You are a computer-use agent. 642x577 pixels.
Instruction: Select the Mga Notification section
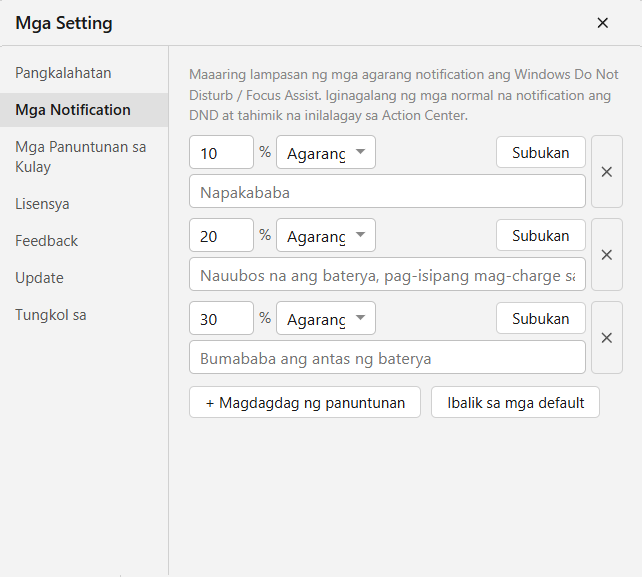pos(84,110)
